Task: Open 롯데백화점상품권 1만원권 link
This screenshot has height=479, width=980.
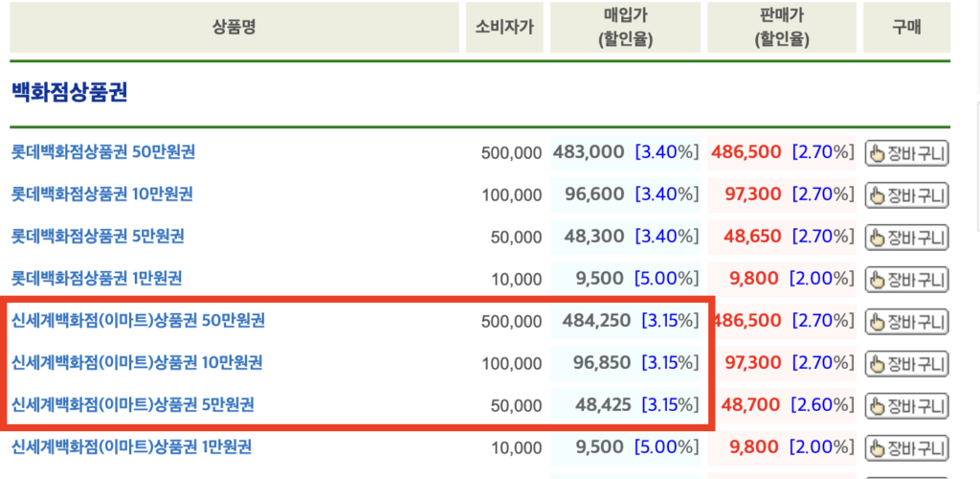Action: [x=96, y=278]
